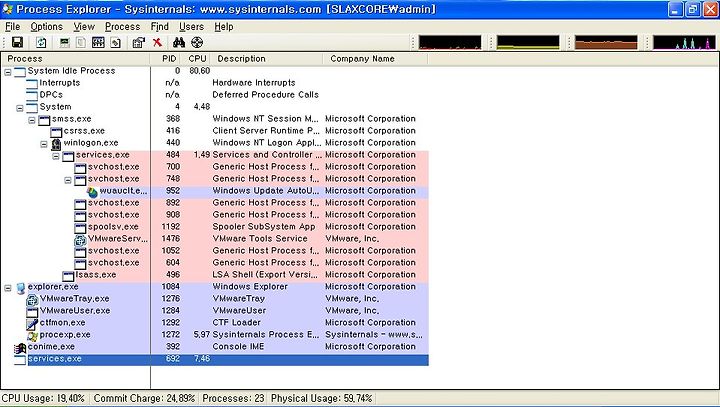
Task: Sort by the Process column header
Action: [75, 59]
